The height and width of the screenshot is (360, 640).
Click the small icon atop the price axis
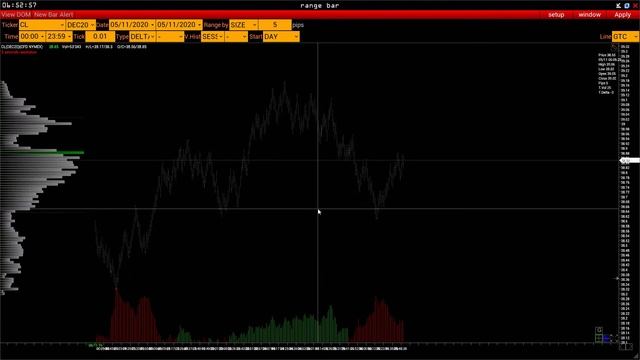(x=614, y=48)
